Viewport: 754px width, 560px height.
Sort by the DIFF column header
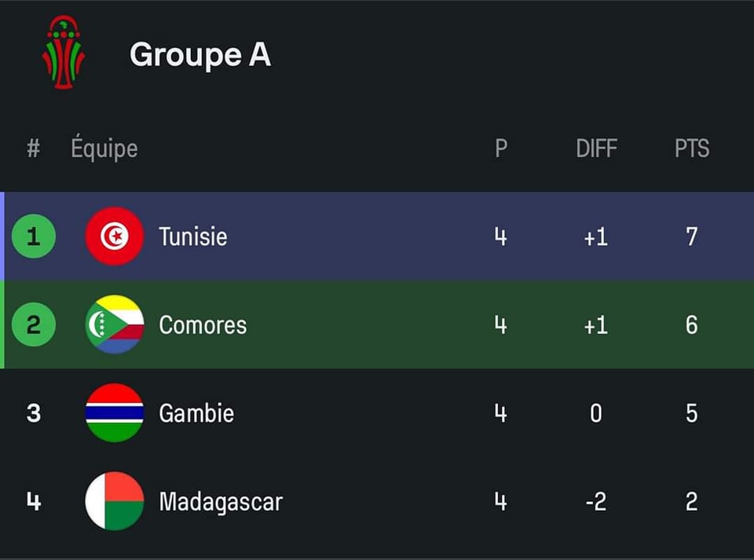pyautogui.click(x=596, y=148)
